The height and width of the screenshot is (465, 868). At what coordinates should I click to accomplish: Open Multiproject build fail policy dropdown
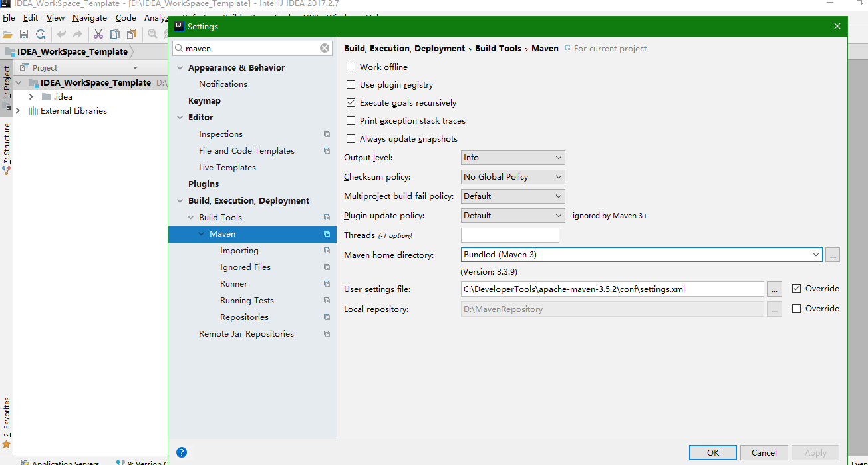513,196
